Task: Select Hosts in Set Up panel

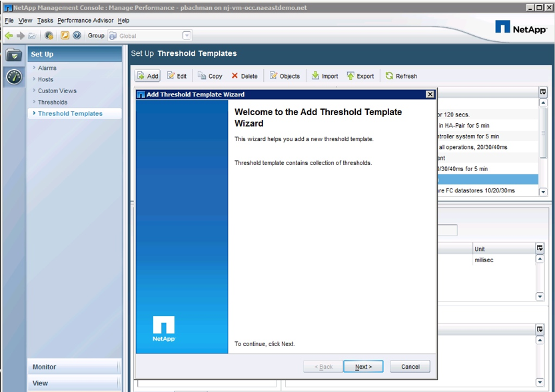Action: pyautogui.click(x=45, y=79)
